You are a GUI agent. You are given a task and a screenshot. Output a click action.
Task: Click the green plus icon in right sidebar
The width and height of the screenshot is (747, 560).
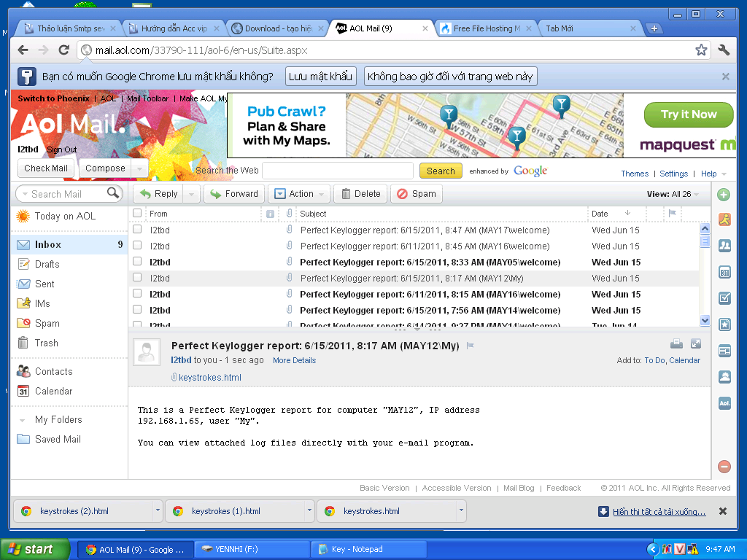pos(724,194)
